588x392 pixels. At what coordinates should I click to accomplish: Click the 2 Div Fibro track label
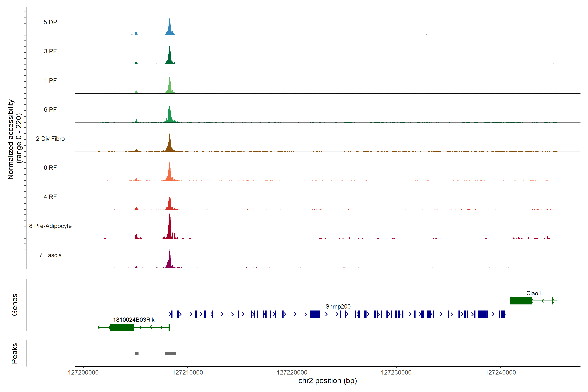coord(50,139)
